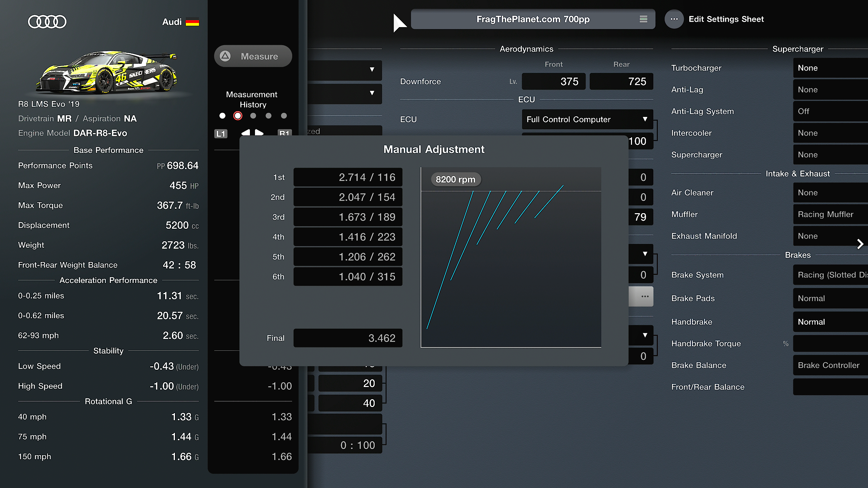Select the Intercooler None field
The image size is (868, 488).
click(831, 133)
